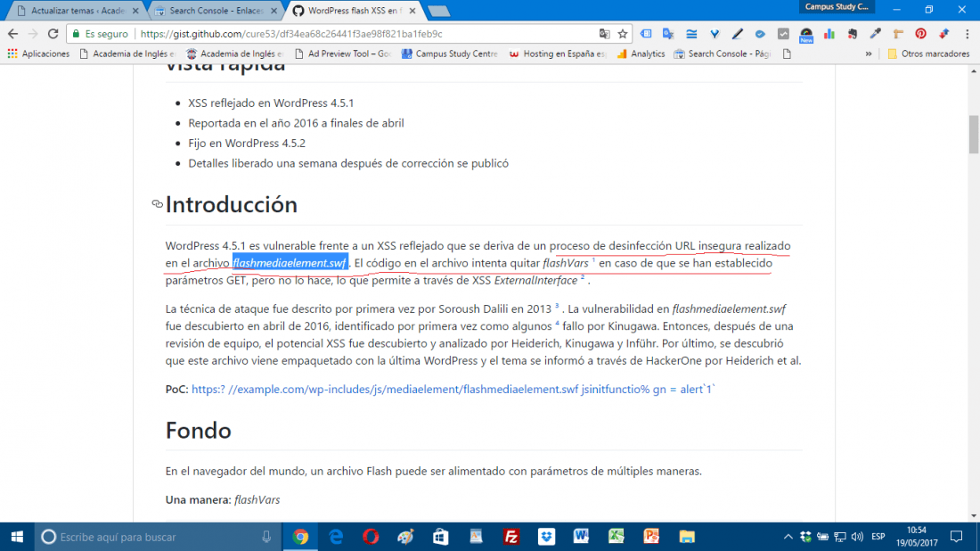This screenshot has width=980, height=551.
Task: Open Word from the taskbar
Action: pos(581,537)
